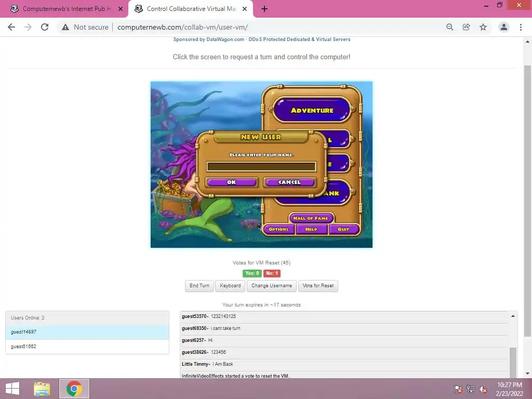Click the muted volume tray icon
The width and height of the screenshot is (532, 399).
pos(483,389)
